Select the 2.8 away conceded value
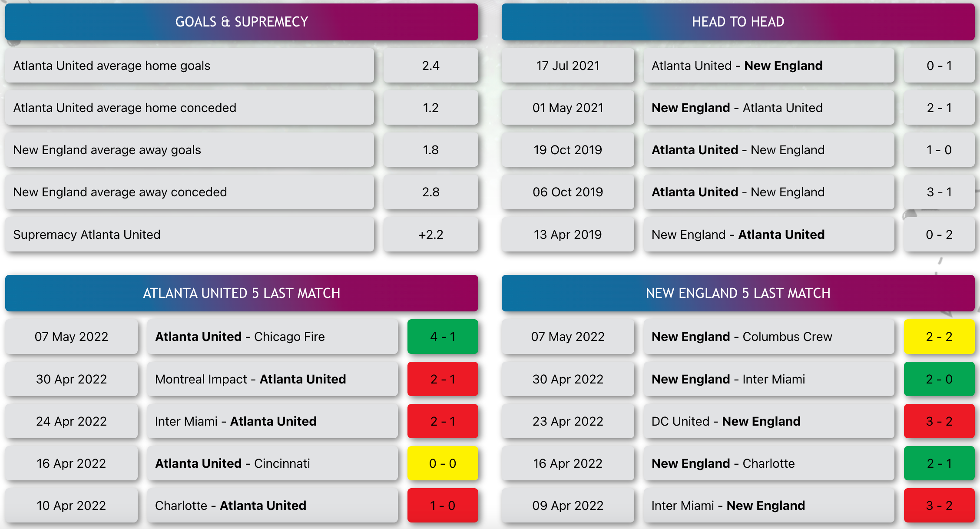This screenshot has height=529, width=980. (x=431, y=192)
